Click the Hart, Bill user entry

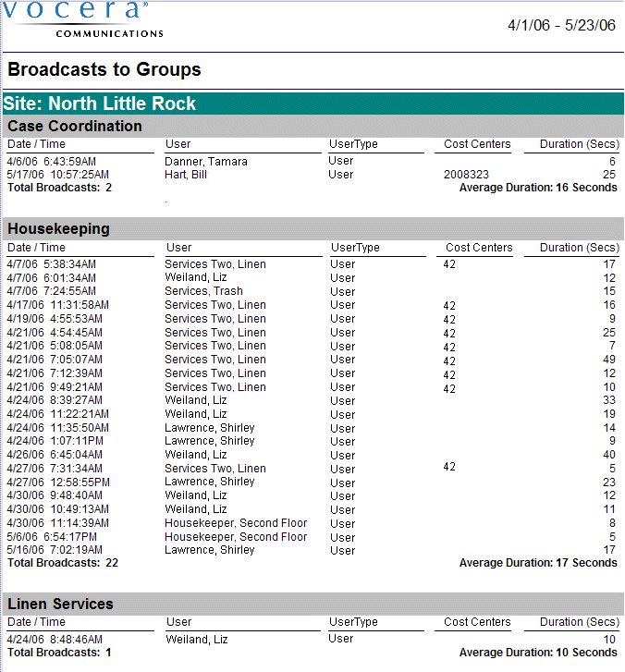pyautogui.click(x=189, y=175)
